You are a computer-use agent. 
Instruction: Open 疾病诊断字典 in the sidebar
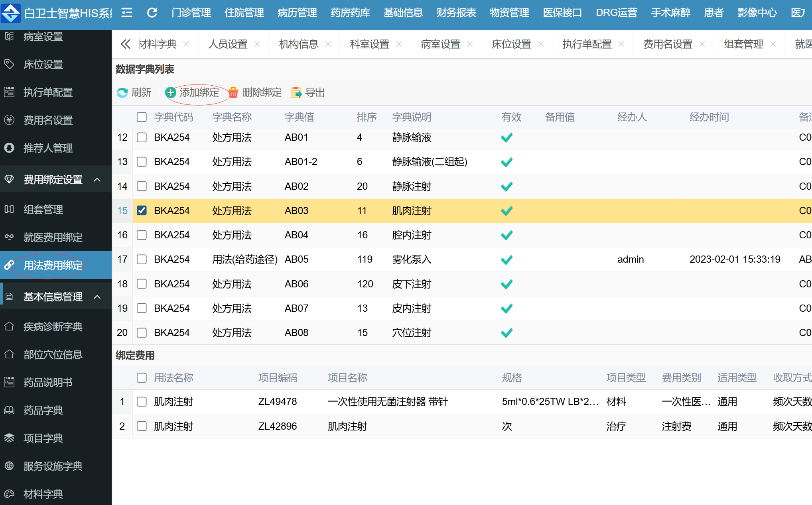coord(53,326)
